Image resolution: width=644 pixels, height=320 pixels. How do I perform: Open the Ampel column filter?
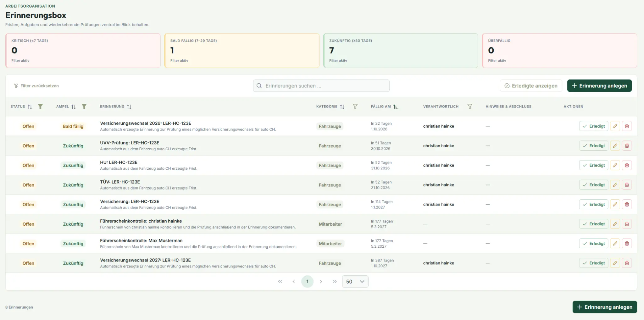point(84,107)
